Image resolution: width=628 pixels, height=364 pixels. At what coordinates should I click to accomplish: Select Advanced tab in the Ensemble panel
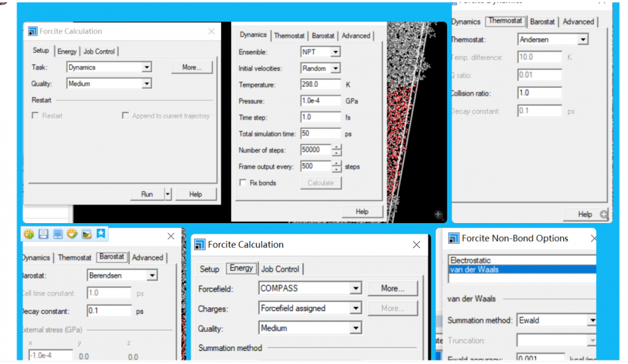(356, 36)
